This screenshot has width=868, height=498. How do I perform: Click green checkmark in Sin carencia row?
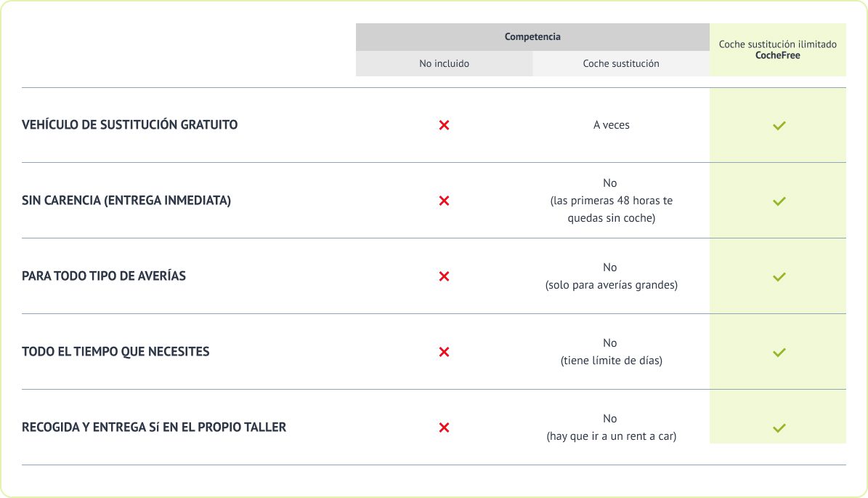pyautogui.click(x=779, y=201)
